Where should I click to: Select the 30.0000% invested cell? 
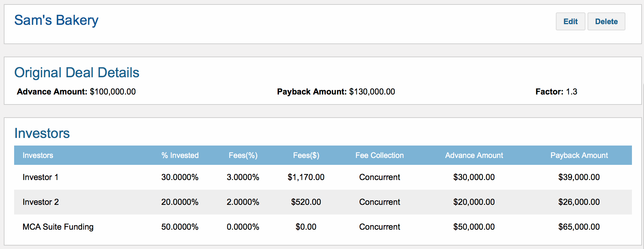click(x=180, y=177)
